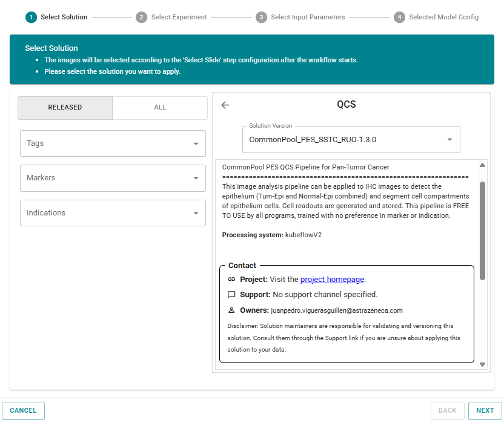Image resolution: width=504 pixels, height=423 pixels.
Task: Click the scroll down arrow in description
Action: click(x=482, y=364)
